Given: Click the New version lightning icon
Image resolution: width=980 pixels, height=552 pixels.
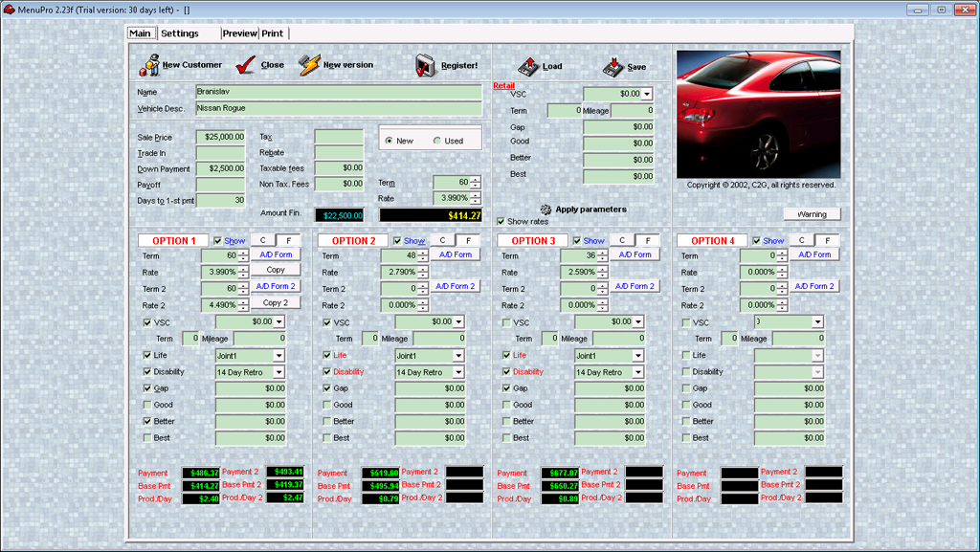Looking at the screenshot, I should coord(308,65).
